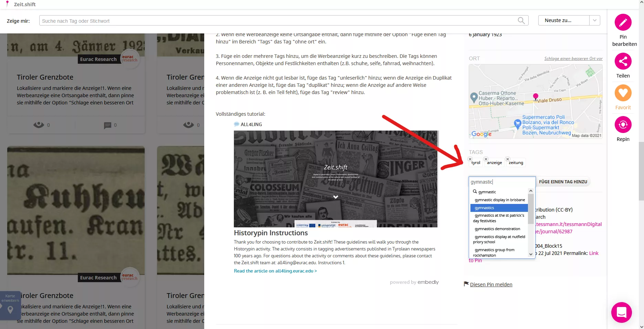Click the Karte erweitern map button

click(10, 305)
